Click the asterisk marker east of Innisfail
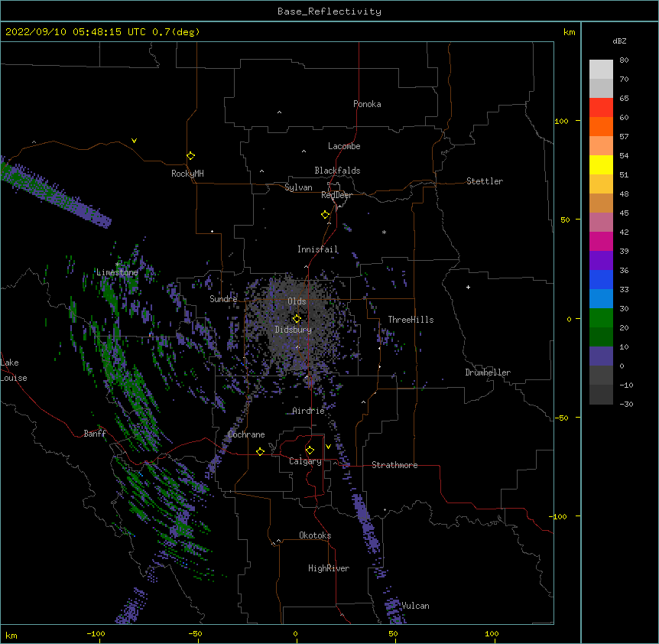 [384, 232]
